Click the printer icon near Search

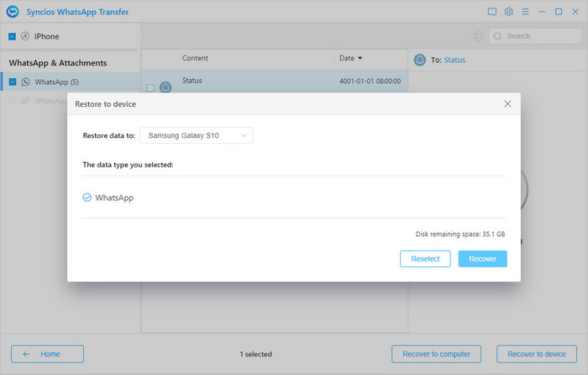479,36
